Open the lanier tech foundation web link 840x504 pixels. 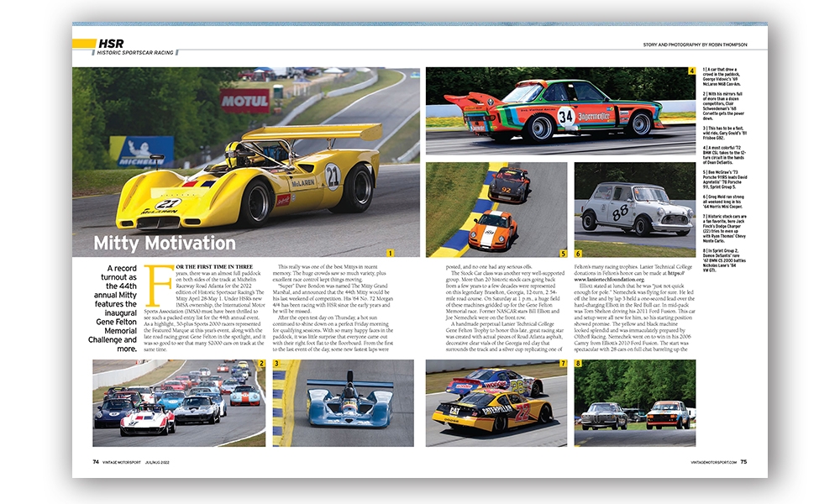(x=609, y=280)
